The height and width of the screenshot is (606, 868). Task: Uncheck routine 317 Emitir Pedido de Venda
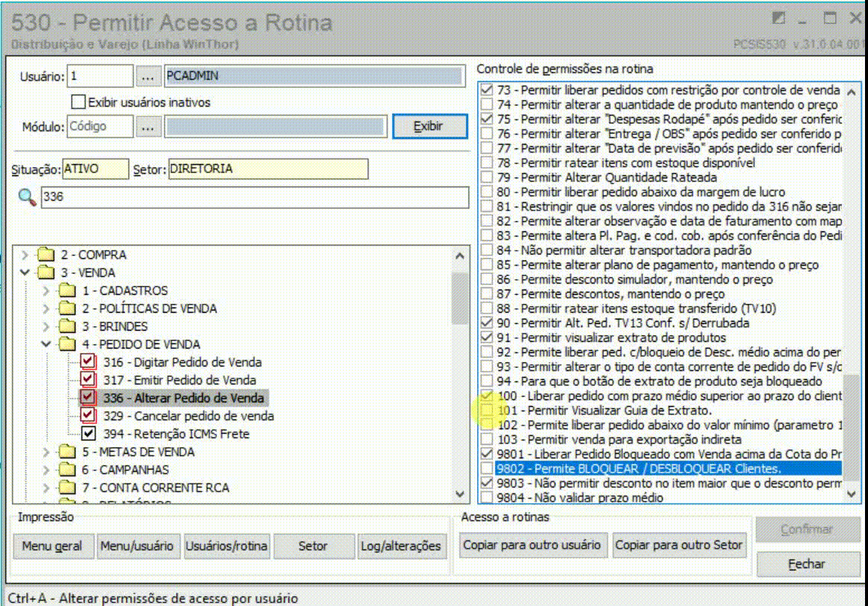[87, 379]
